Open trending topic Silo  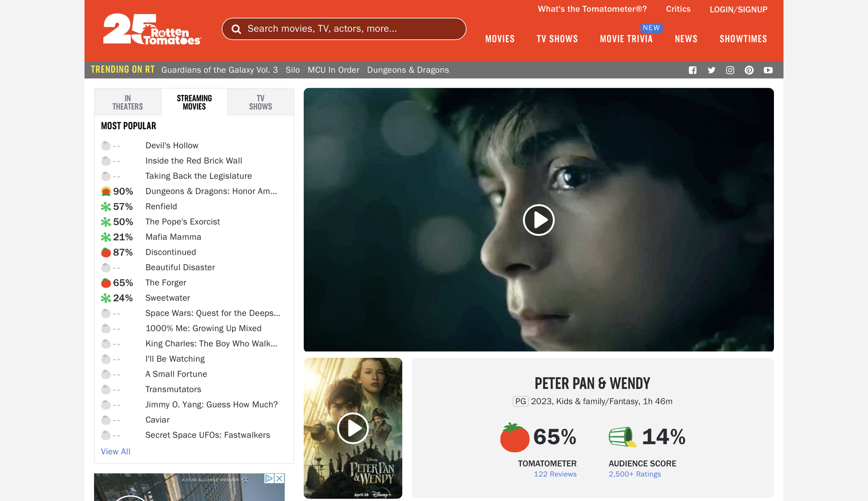292,70
